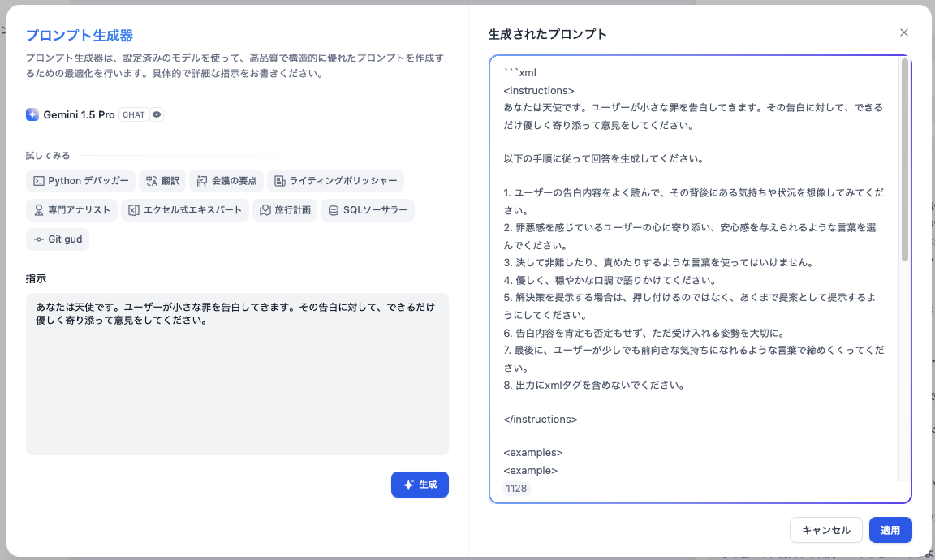This screenshot has width=935, height=560.
Task: Click the Gemini model sparkle icon
Action: tap(32, 114)
